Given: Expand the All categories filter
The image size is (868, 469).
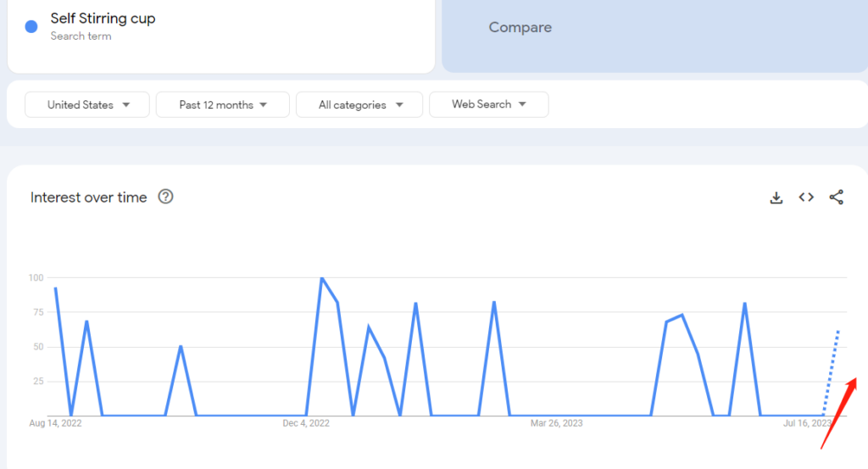Looking at the screenshot, I should [359, 104].
